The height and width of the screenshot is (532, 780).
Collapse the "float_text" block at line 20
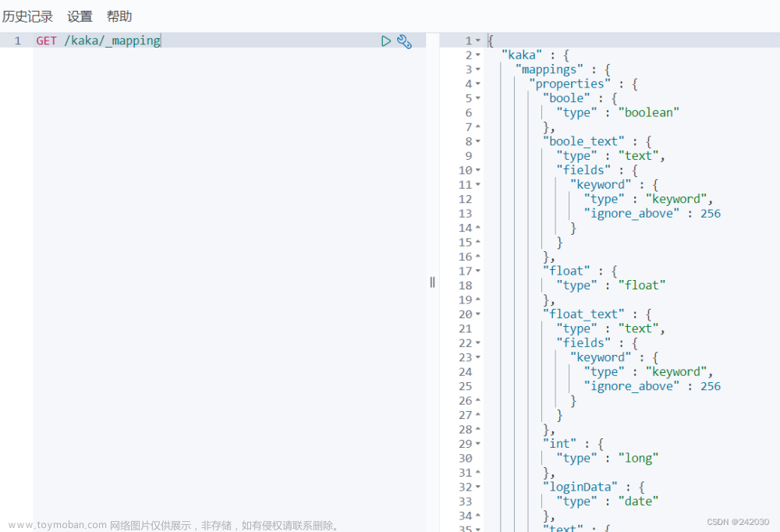(x=478, y=314)
